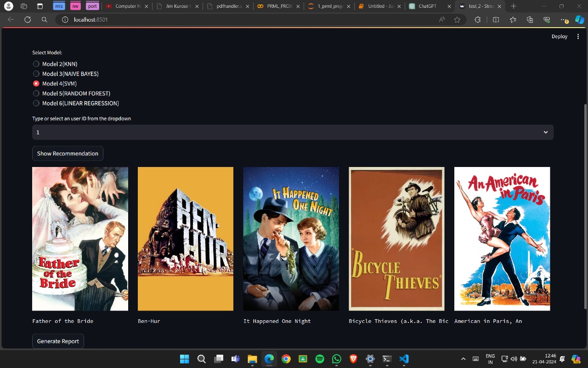Switch to the 'nw' tab group
The height and width of the screenshot is (368, 588).
point(75,6)
